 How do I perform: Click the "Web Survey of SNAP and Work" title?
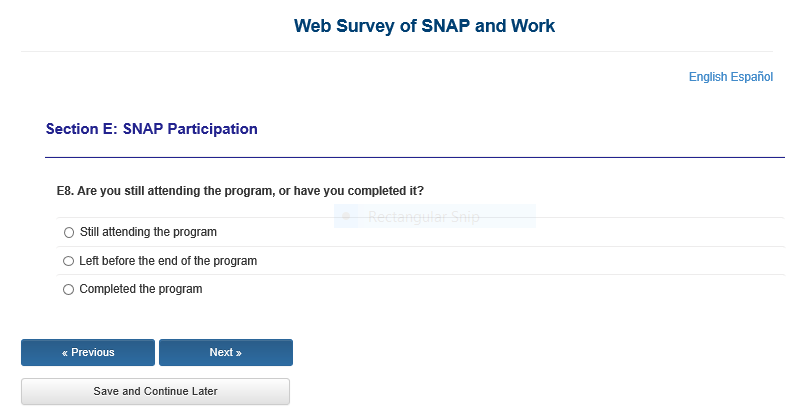pyautogui.click(x=424, y=26)
